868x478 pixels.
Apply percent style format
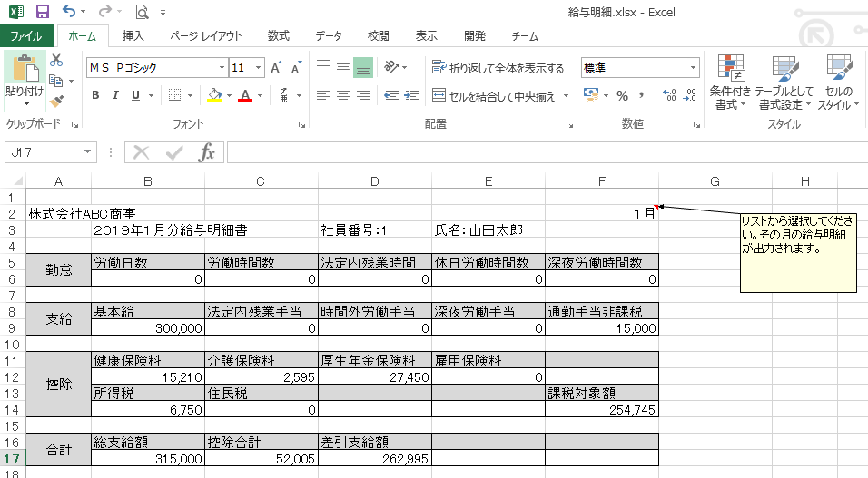pyautogui.click(x=622, y=96)
